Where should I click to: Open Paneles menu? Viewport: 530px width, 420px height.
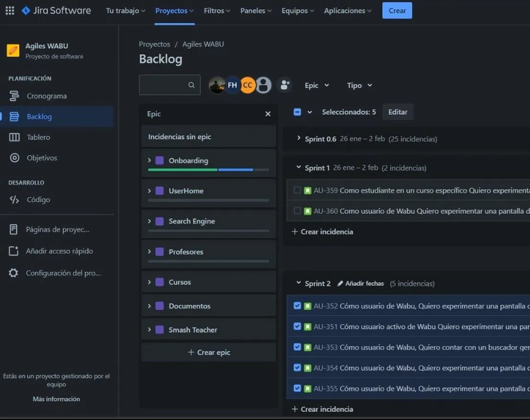click(x=256, y=11)
